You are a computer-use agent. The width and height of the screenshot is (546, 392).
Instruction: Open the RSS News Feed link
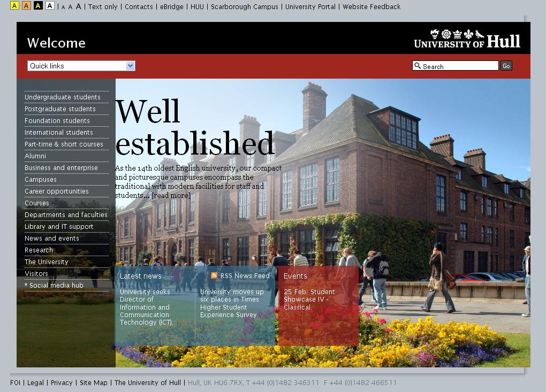(x=245, y=276)
